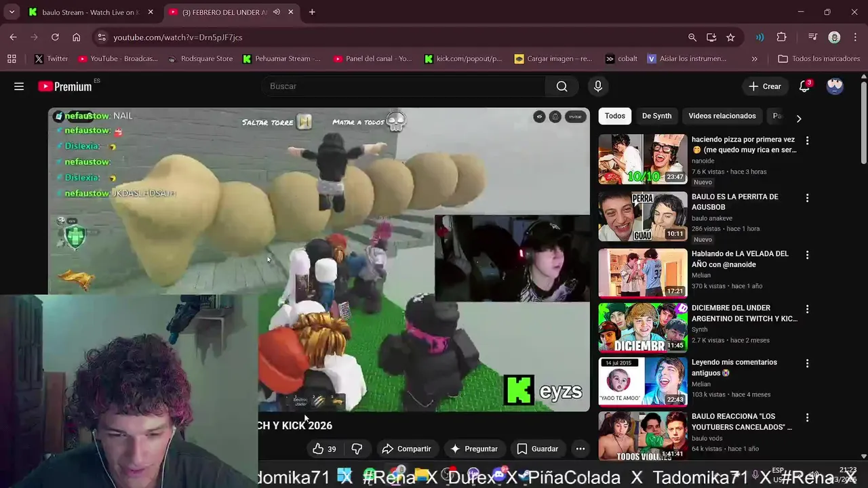Viewport: 868px width, 488px height.
Task: Open the YouTube notifications bell
Action: point(804,86)
